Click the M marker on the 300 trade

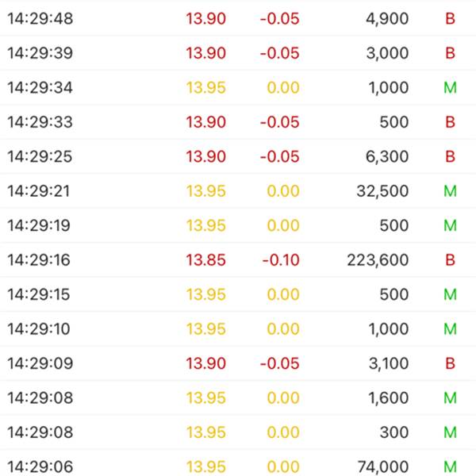[450, 432]
